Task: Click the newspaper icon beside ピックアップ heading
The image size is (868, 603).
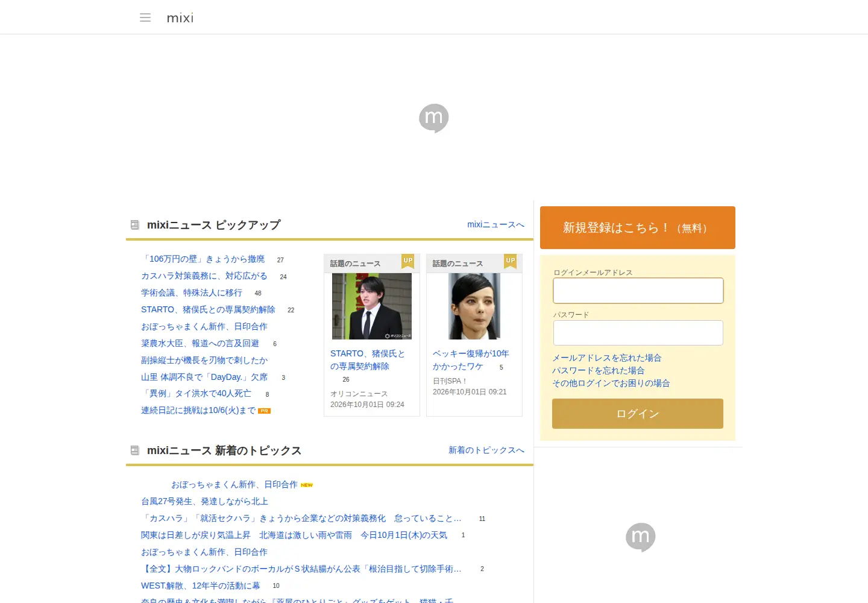Action: pos(135,225)
